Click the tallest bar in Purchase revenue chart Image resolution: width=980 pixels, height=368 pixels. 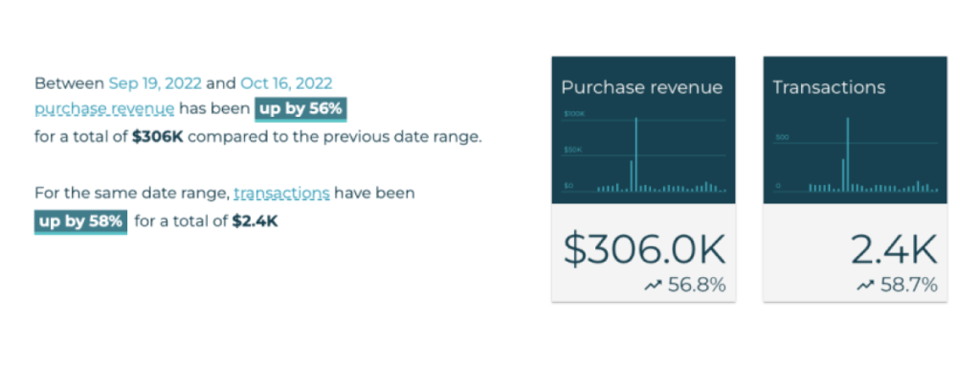636,154
